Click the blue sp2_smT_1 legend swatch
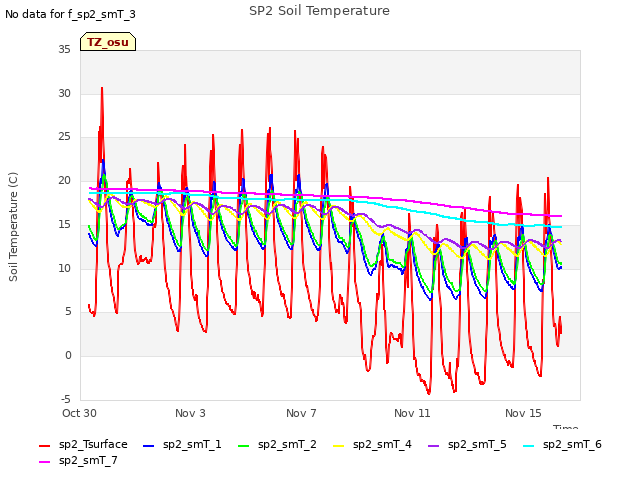The image size is (640, 480). pos(149,446)
